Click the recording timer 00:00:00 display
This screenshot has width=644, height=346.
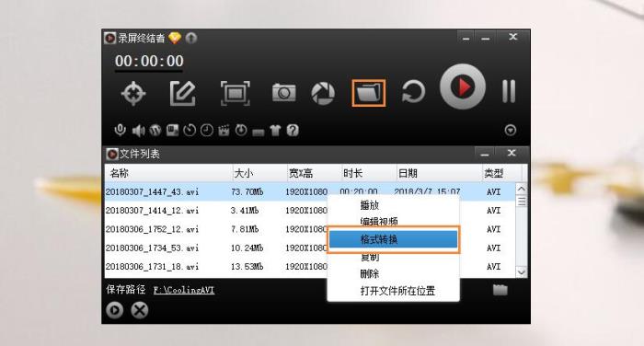coord(149,62)
